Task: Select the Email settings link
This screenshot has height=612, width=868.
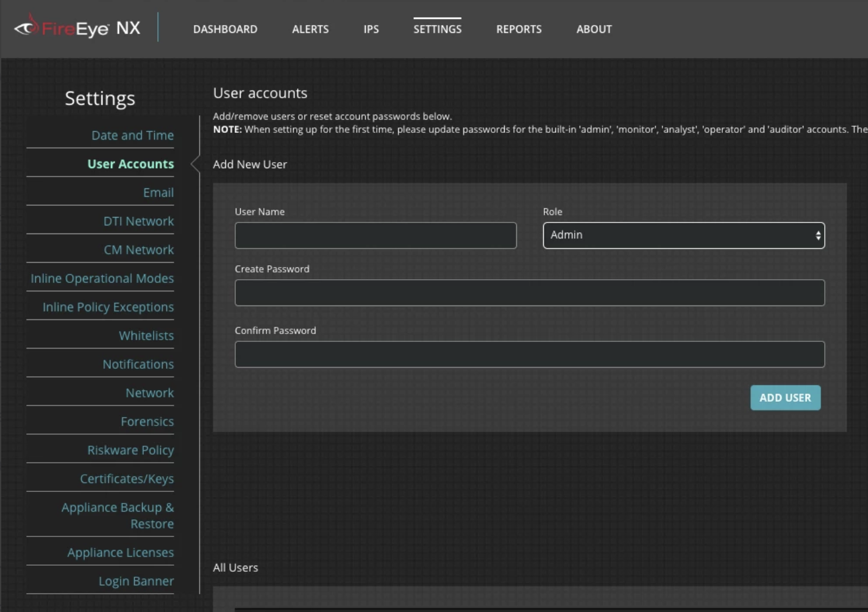Action: pyautogui.click(x=158, y=192)
